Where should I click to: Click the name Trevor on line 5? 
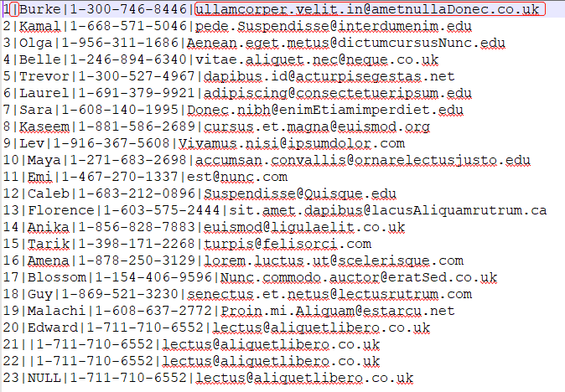[x=44, y=76]
